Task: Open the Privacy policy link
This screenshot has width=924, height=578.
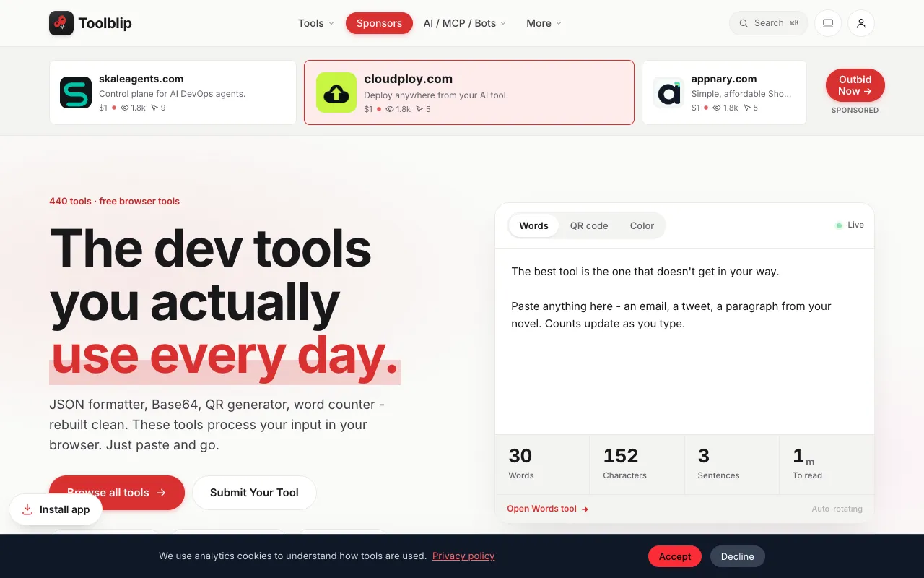Action: click(463, 556)
